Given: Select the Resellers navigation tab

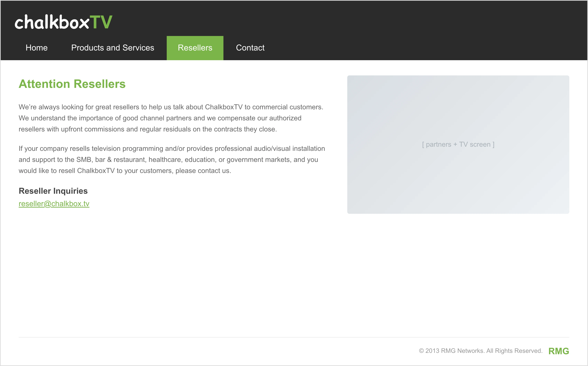Looking at the screenshot, I should (x=195, y=48).
